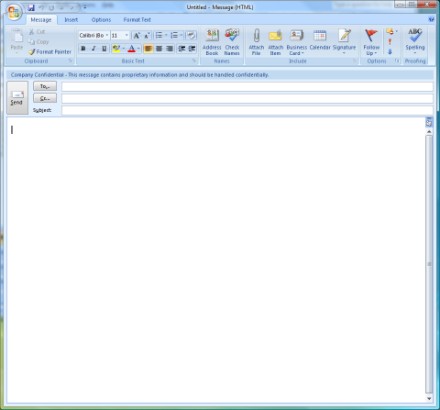The height and width of the screenshot is (410, 440).
Task: Open the Office button menu
Action: coord(14,12)
